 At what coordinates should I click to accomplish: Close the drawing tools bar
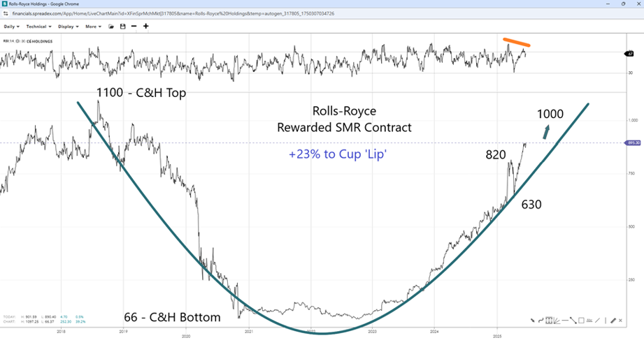[x=620, y=321]
